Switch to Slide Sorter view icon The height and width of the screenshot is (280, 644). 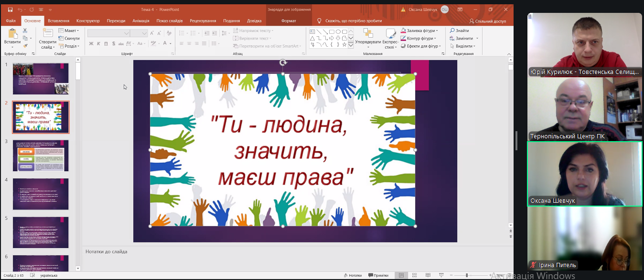click(x=414, y=275)
